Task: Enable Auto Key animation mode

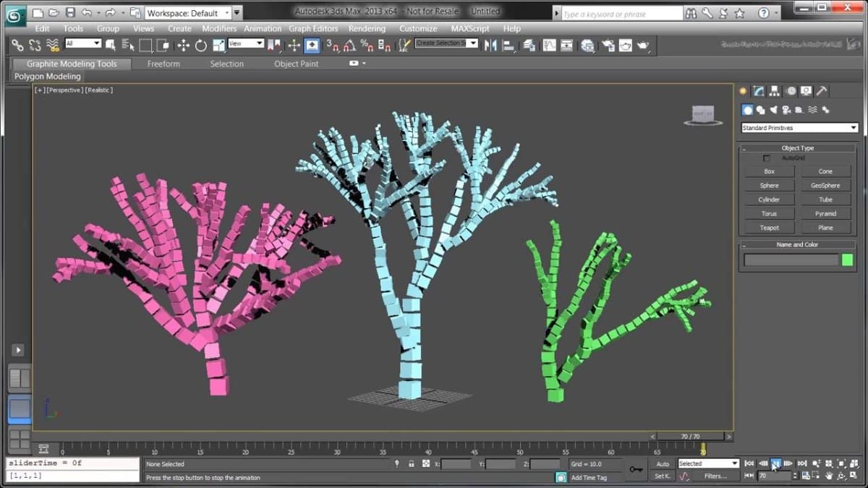Action: (x=663, y=463)
